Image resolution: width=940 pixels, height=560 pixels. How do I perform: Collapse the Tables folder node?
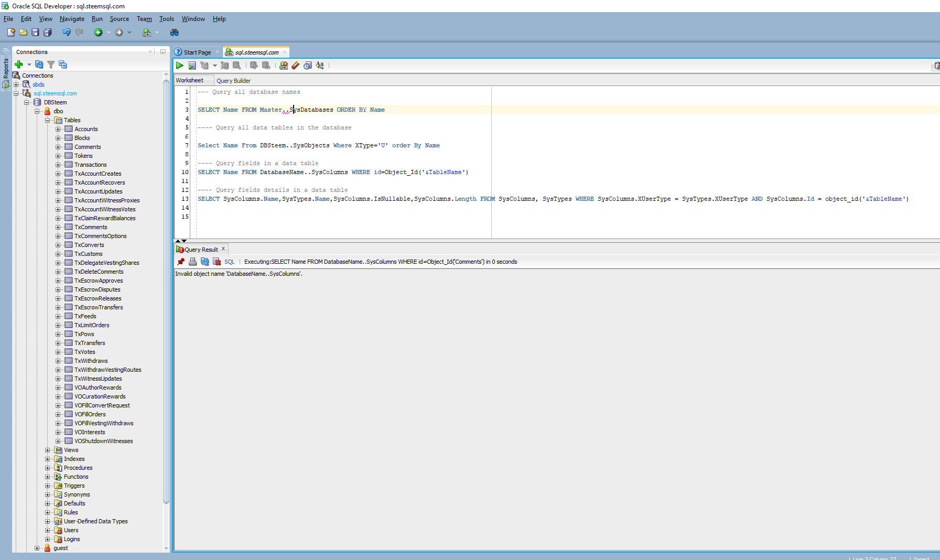click(48, 120)
